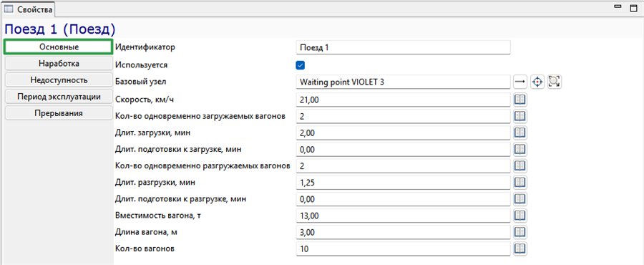Viewport: 644px width, 265px height.
Task: Select the Основные tab
Action: [x=59, y=47]
